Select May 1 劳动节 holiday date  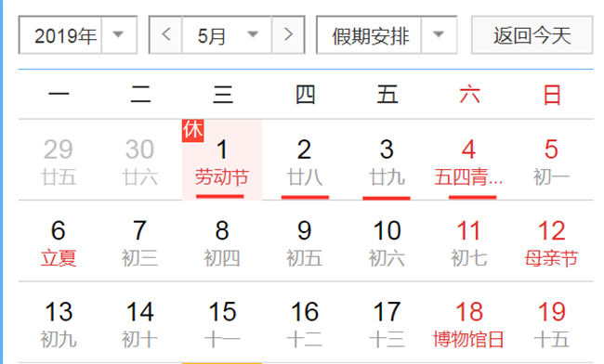click(222, 160)
